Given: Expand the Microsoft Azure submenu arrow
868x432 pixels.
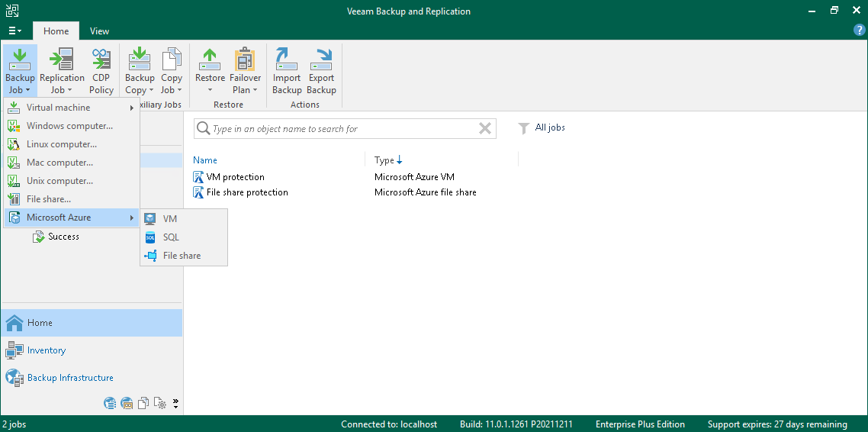Looking at the screenshot, I should pos(132,218).
